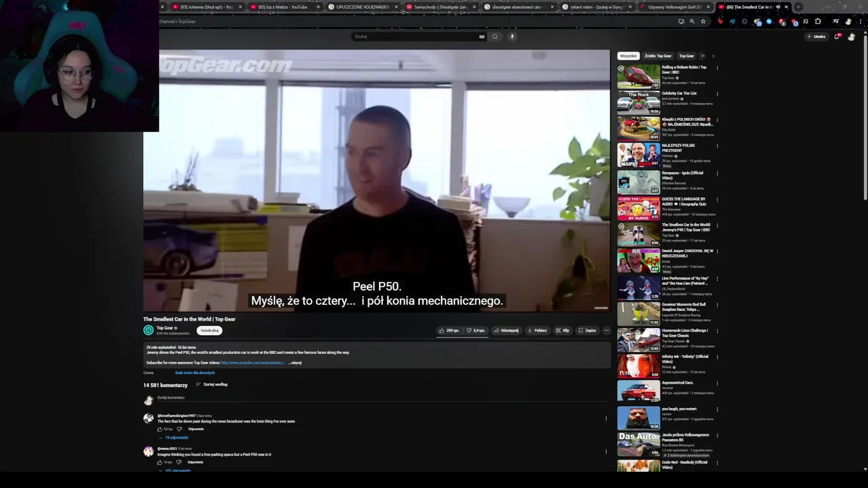868x488 pixels.
Task: Download the video using the Pobierz button
Action: (536, 331)
